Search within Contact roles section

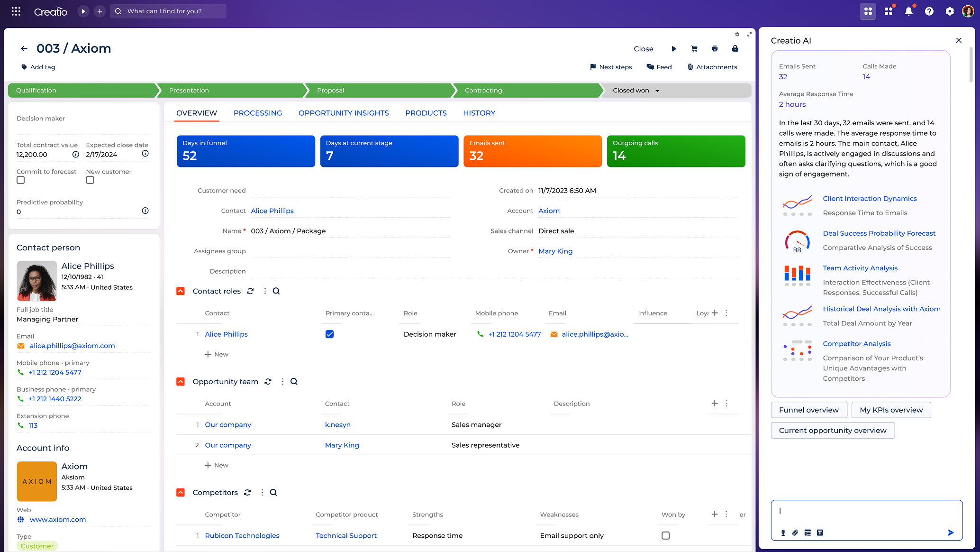click(276, 291)
